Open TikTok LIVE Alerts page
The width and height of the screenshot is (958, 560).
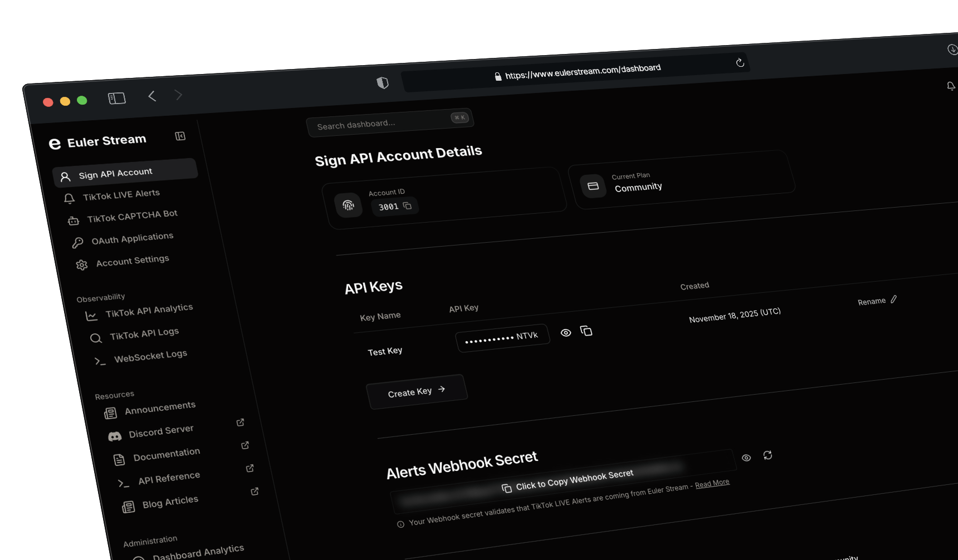click(x=121, y=195)
